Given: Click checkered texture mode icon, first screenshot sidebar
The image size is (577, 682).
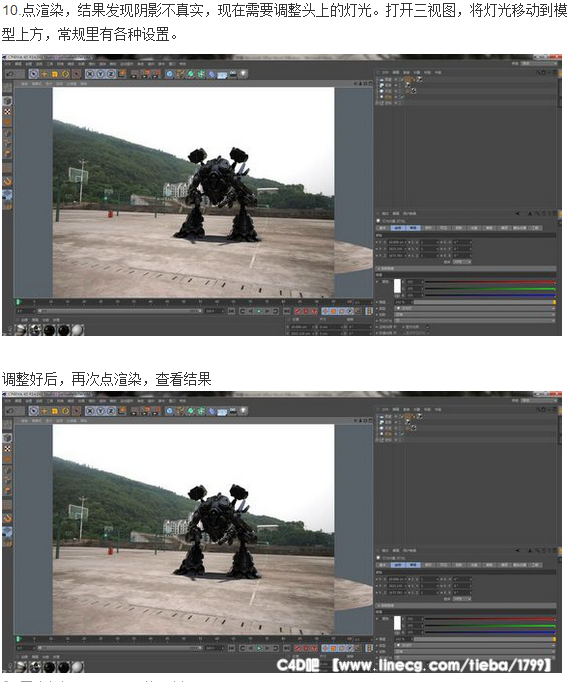Looking at the screenshot, I should click(x=7, y=111).
